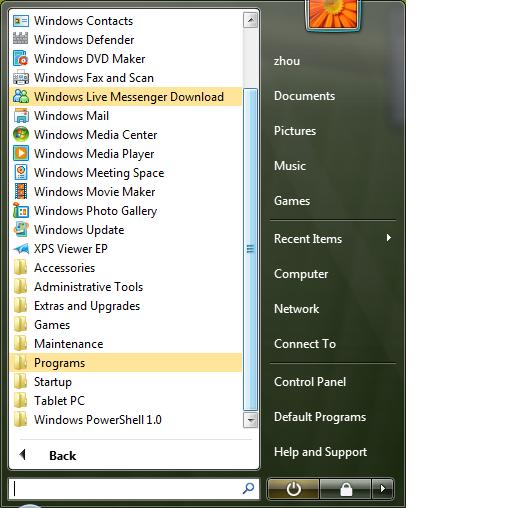Open shutdown options arrow next to lock
Viewport: 512px width, 508px height.
coord(383,489)
